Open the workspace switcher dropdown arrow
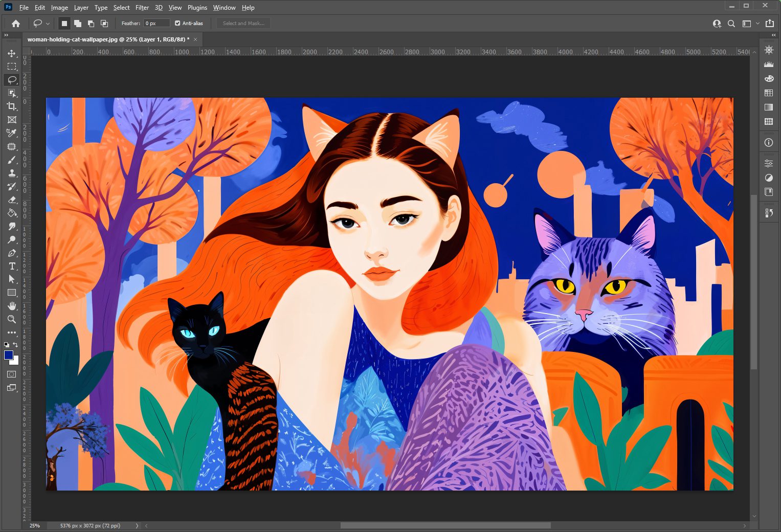 point(757,24)
